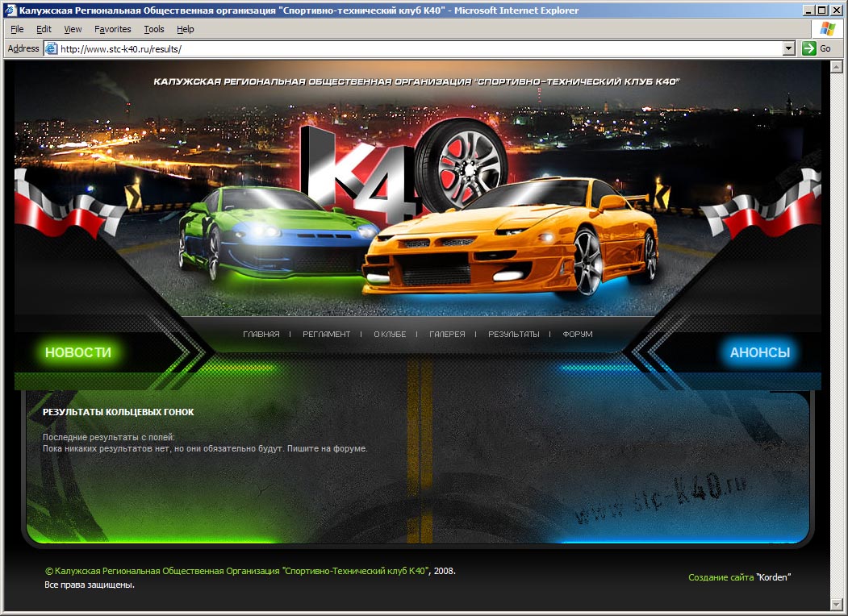
Task: Maximize the Internet Explorer window
Action: point(821,10)
